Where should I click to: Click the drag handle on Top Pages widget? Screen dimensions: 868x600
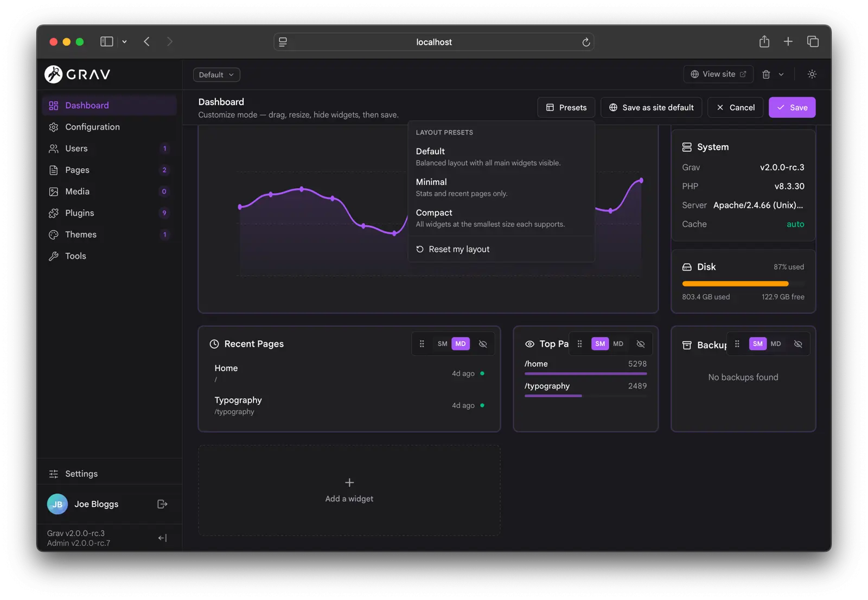coord(580,344)
